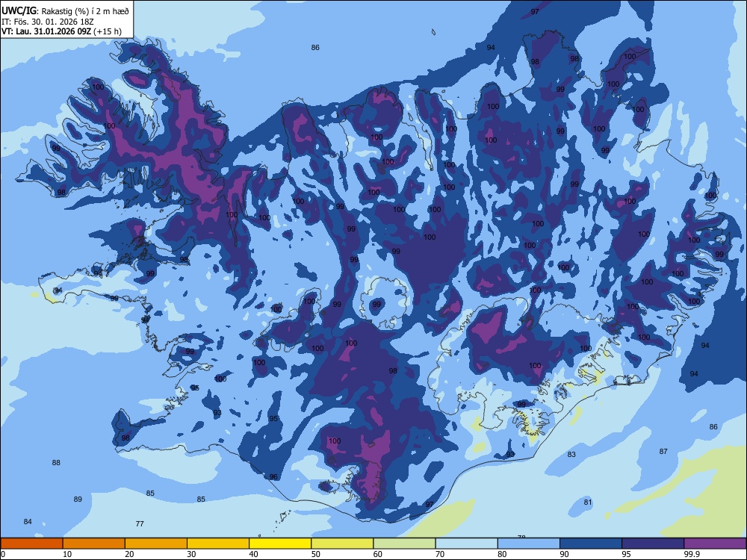
Task: Click the legend tick label '10'
Action: pos(67,554)
